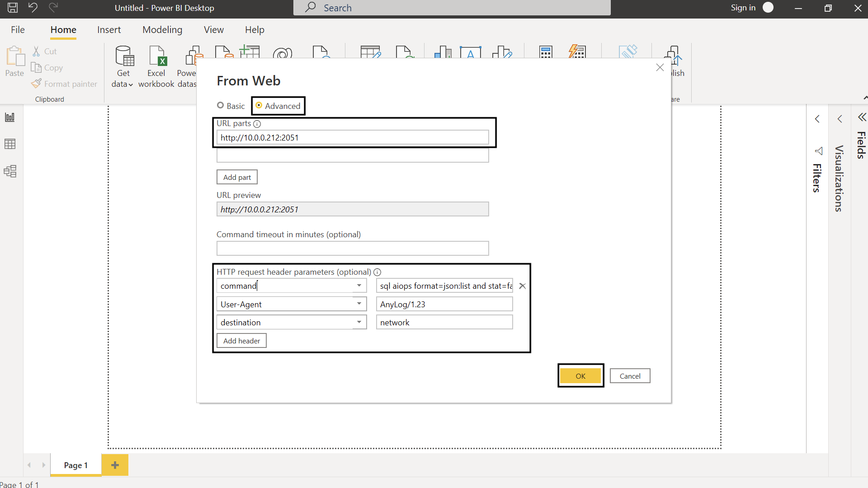Click the Save icon in title bar
Viewport: 868px width, 488px height.
pyautogui.click(x=13, y=8)
